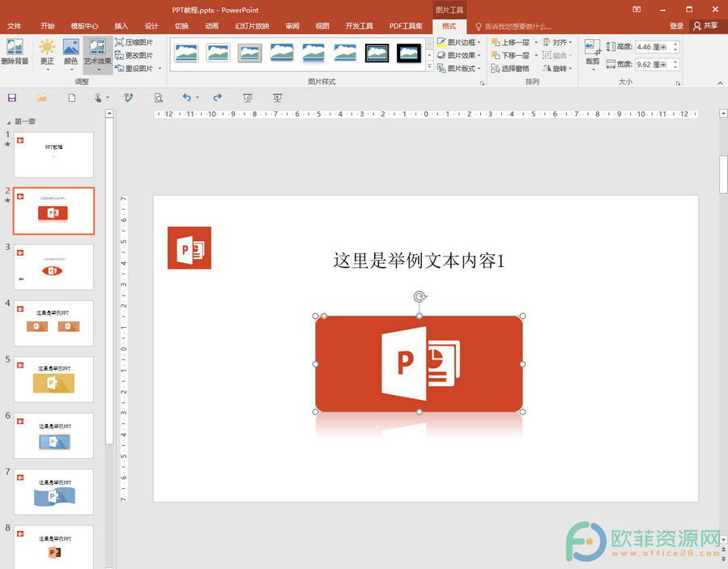Click the Height (高度) input field
728x569 pixels.
(653, 47)
